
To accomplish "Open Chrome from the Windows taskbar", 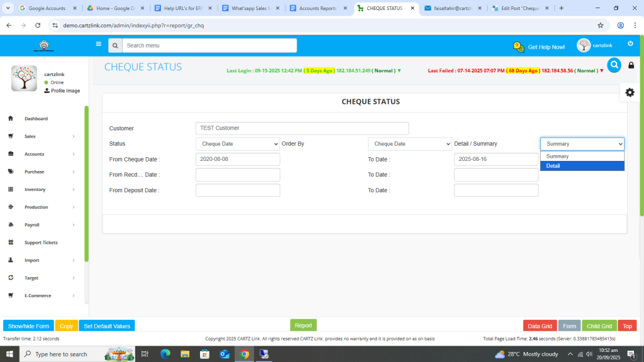I will coord(244,354).
